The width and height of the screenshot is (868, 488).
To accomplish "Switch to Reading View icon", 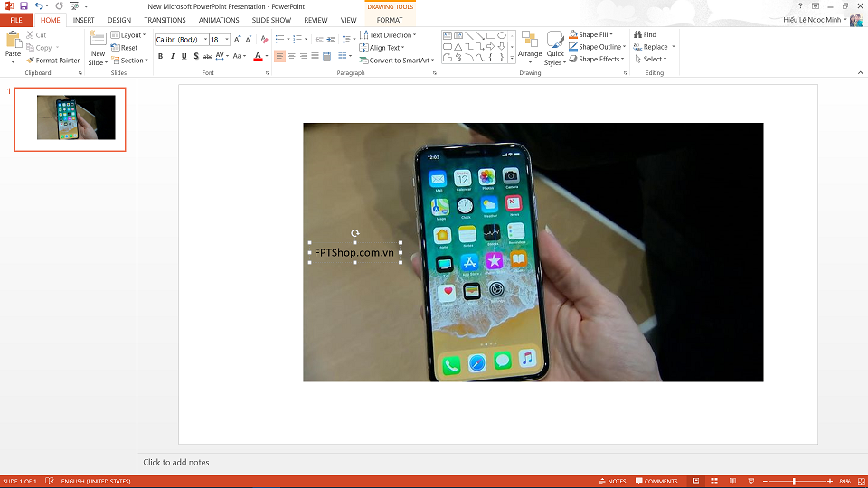I will (x=732, y=482).
